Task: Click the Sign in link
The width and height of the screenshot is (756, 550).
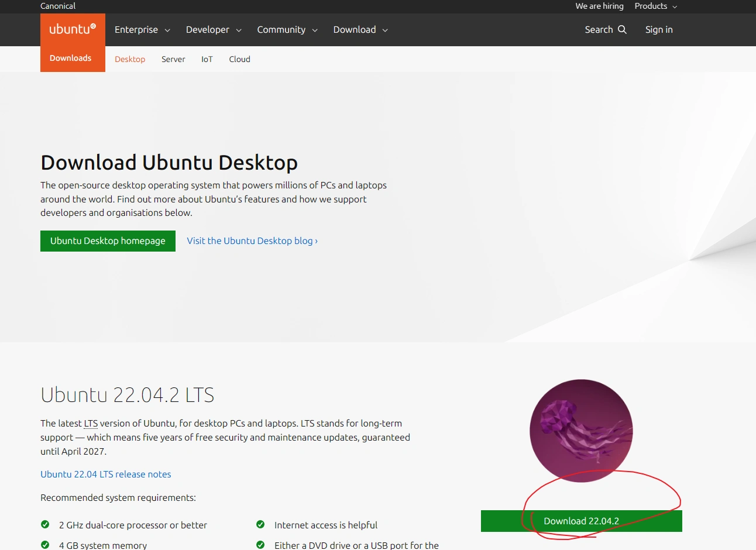Action: (x=659, y=30)
